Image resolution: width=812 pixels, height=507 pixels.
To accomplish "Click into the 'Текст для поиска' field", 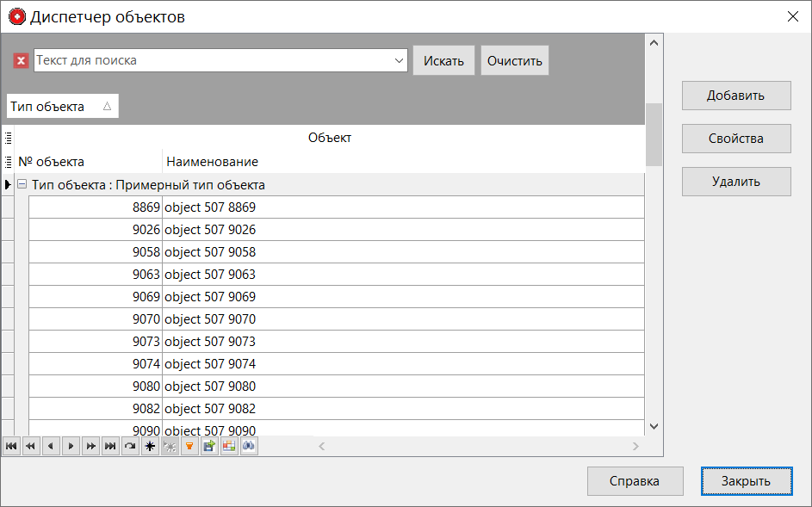I will coord(211,60).
